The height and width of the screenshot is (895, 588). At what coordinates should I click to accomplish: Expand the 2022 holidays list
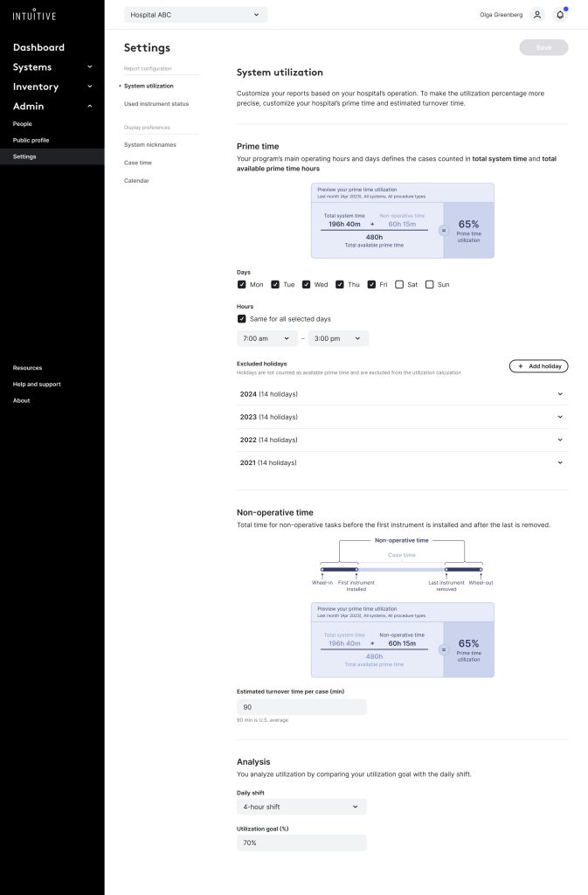pos(560,440)
